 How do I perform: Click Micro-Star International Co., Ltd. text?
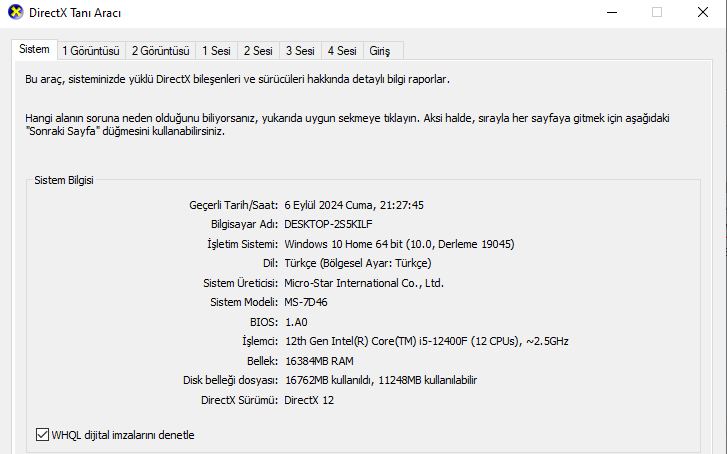pyautogui.click(x=364, y=283)
